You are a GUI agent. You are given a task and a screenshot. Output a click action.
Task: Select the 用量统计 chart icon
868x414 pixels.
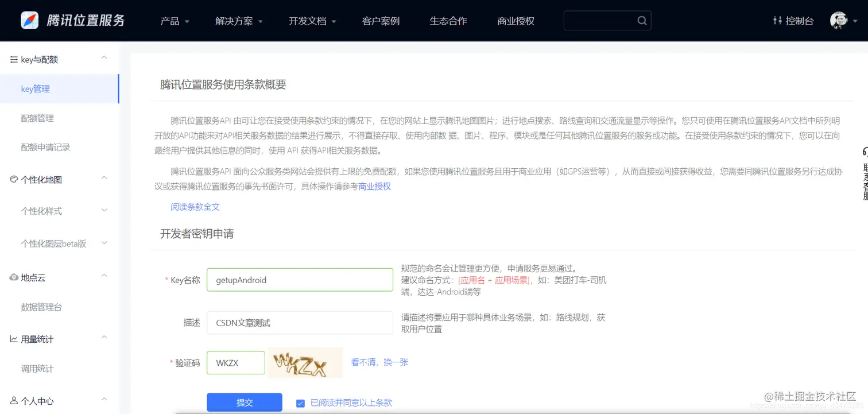13,338
